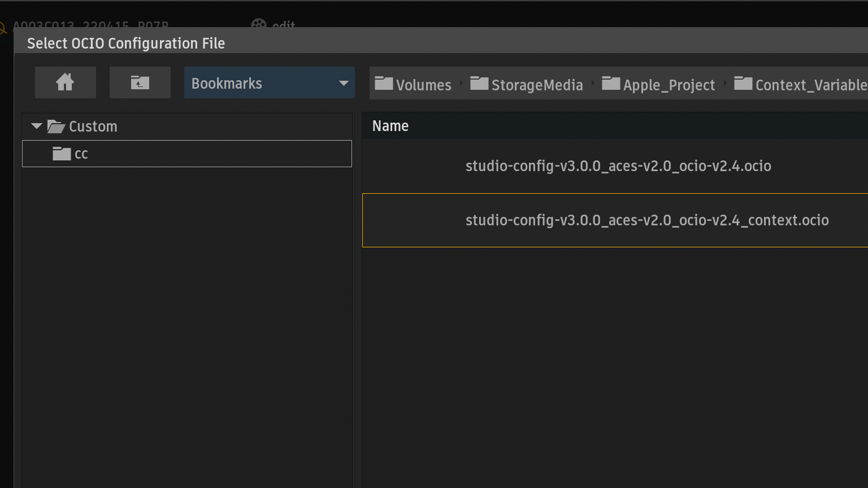Select studio-config-v3.0.0_aces-v2.0_ocio-v2.4.ocio file

pyautogui.click(x=618, y=166)
